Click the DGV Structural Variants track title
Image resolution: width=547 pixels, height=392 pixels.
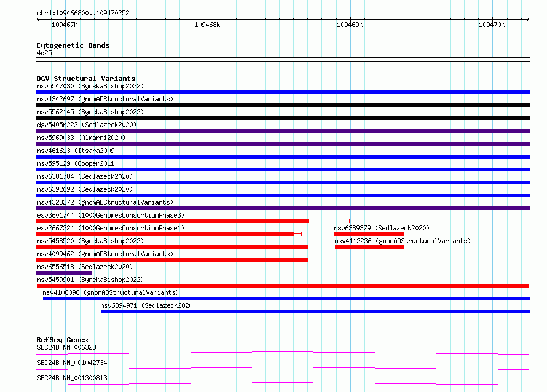tap(86, 79)
